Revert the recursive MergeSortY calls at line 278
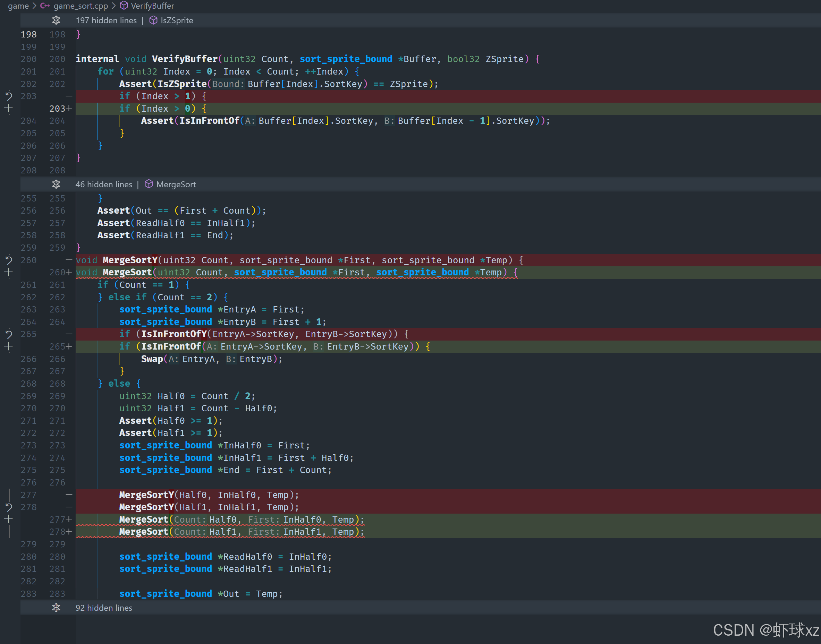 [9, 507]
